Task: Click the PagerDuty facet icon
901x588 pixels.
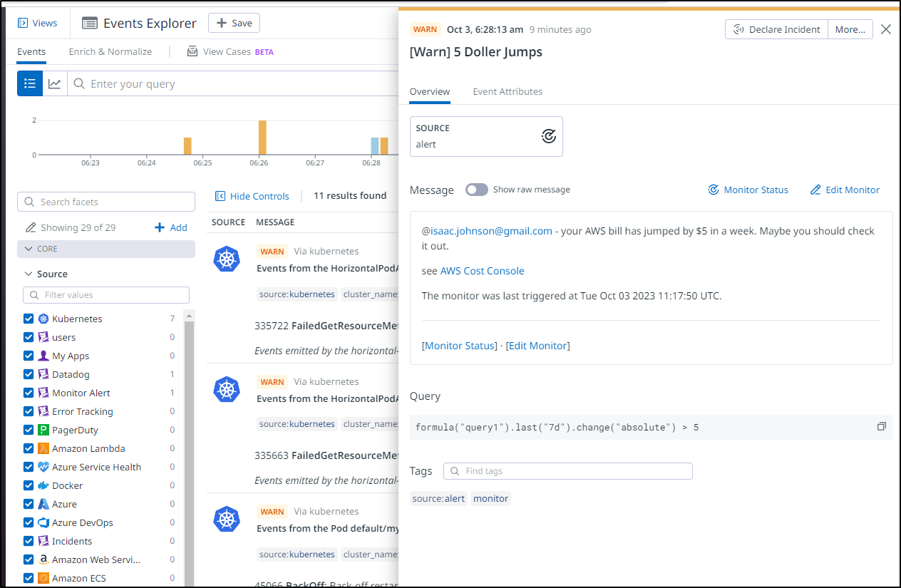Action: 43,430
